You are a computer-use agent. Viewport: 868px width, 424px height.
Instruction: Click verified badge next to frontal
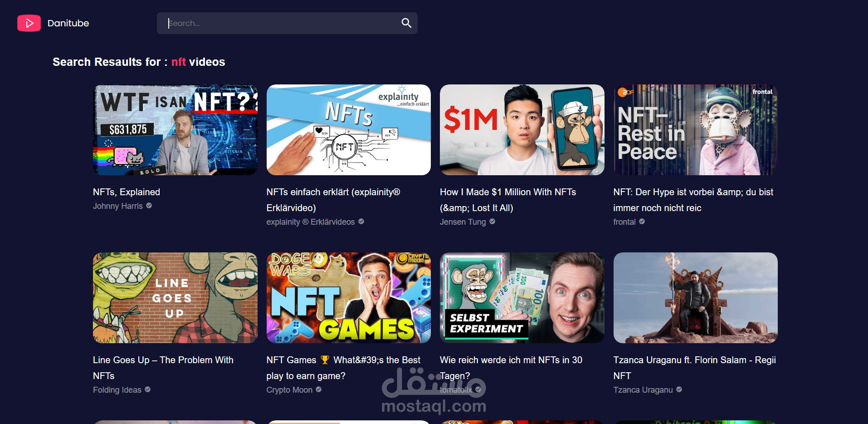point(642,222)
